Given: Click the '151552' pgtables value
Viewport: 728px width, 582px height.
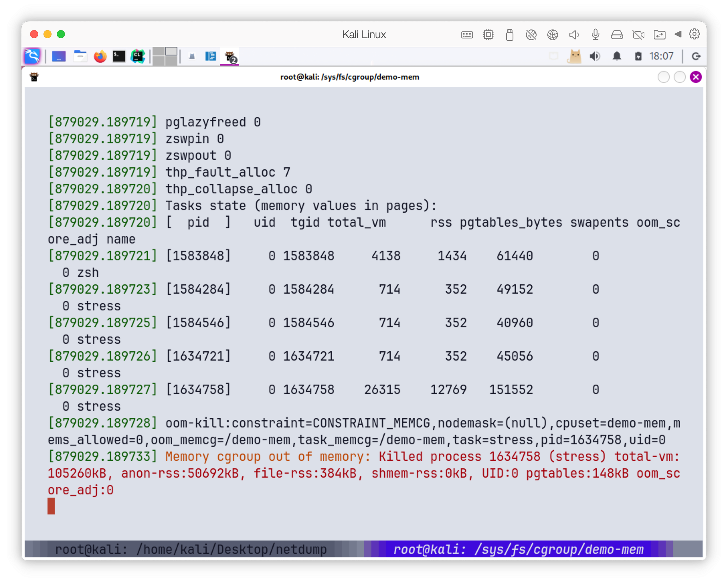Looking at the screenshot, I should (x=511, y=390).
